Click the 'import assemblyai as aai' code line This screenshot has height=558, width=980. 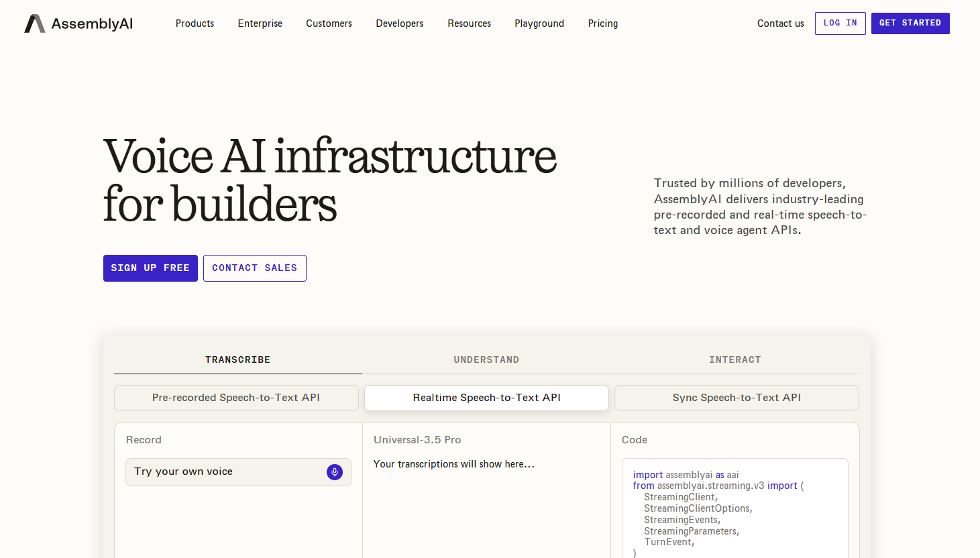[686, 475]
